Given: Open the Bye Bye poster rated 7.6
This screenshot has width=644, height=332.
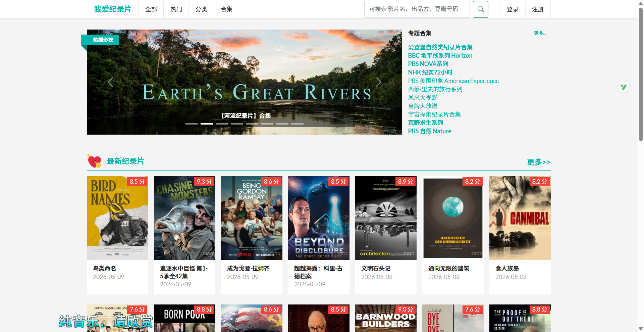Looking at the screenshot, I should coord(453,318).
